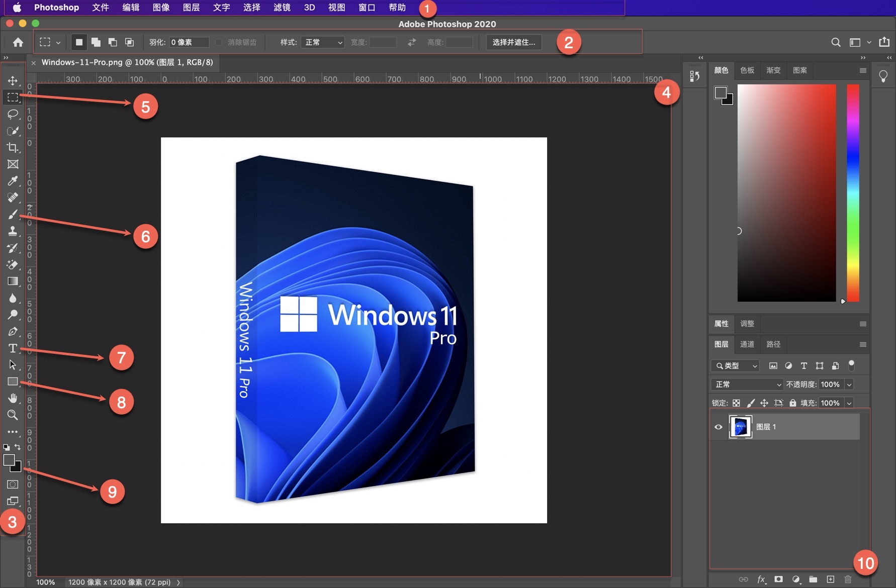The width and height of the screenshot is (896, 588).
Task: Toggle lock transparent pixels
Action: 736,403
